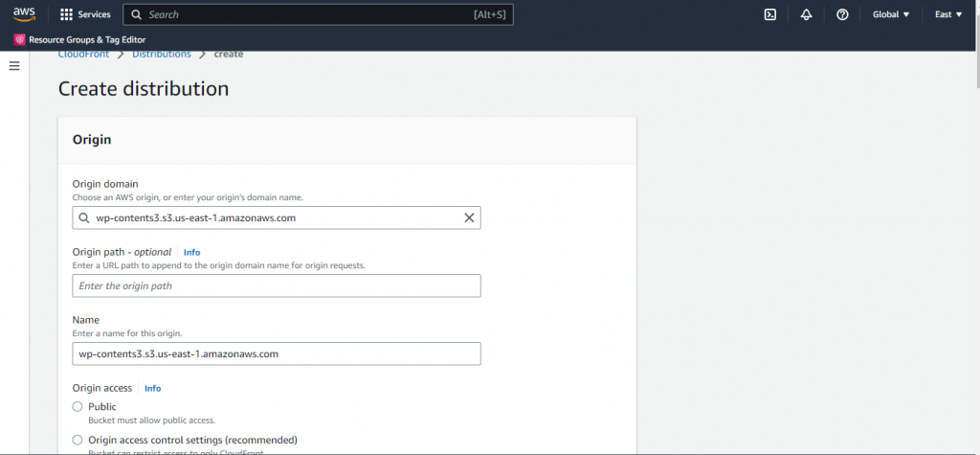Open the Services menu label
Viewport: 980px width, 455px height.
tap(94, 14)
